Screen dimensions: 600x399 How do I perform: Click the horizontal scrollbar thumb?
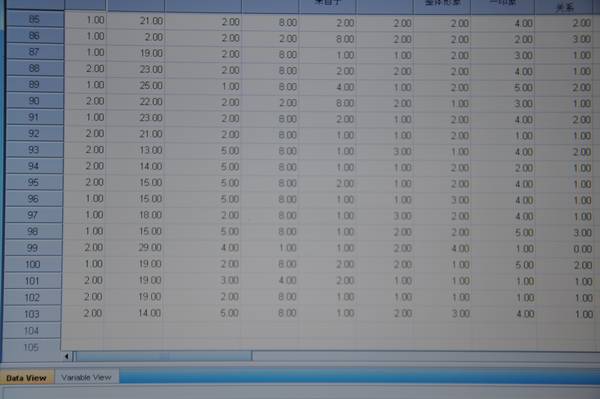coord(163,357)
